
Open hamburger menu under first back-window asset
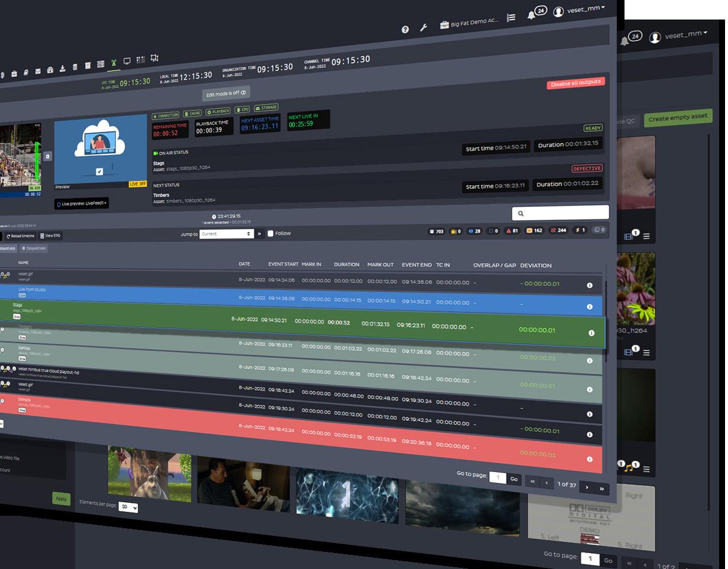point(646,237)
